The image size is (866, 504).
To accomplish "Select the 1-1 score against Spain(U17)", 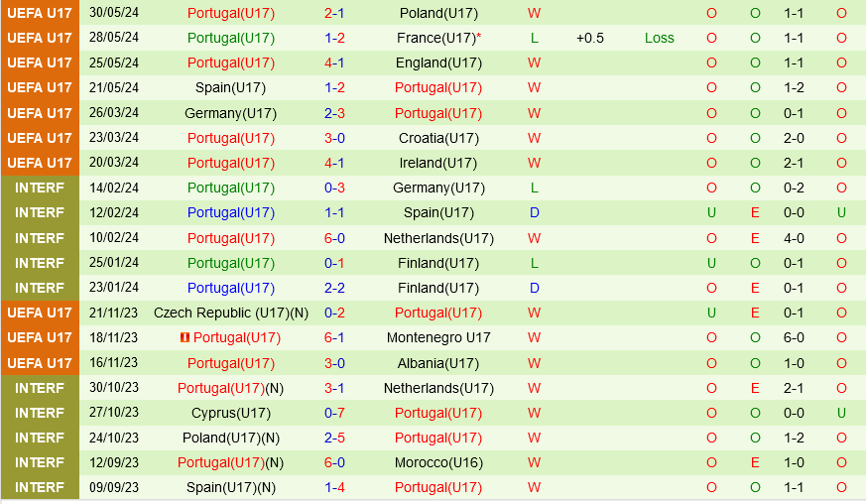I will click(x=334, y=212).
